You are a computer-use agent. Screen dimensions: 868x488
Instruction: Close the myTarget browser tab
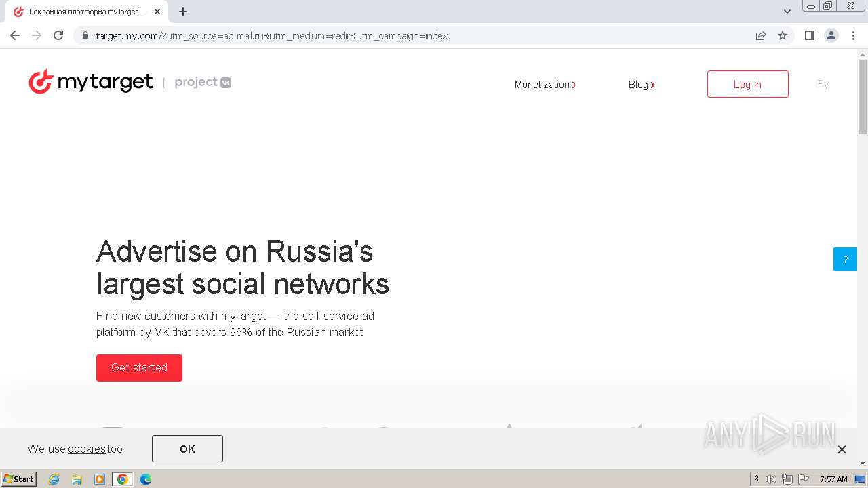157,12
